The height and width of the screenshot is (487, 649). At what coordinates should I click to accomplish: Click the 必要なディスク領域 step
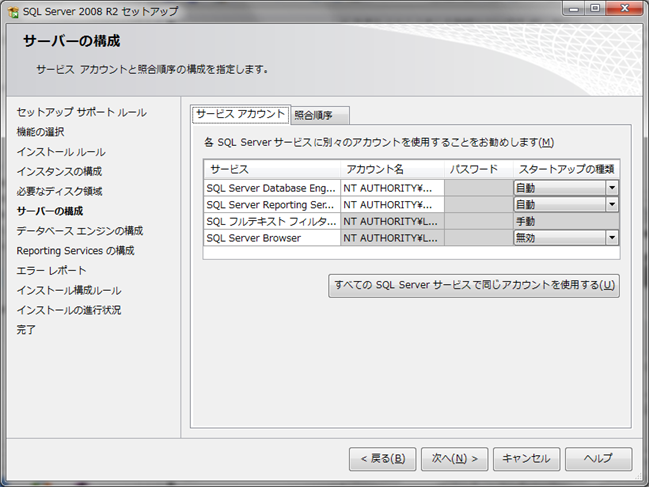pos(59,191)
